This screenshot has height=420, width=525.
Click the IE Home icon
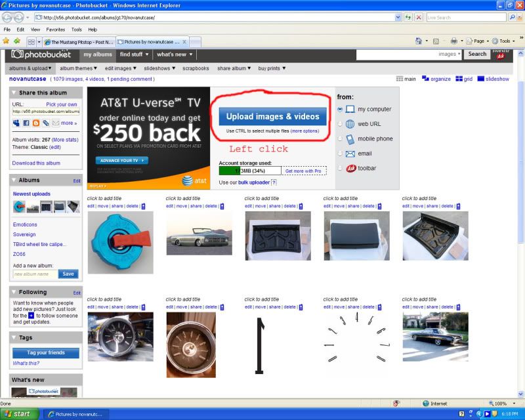point(419,41)
